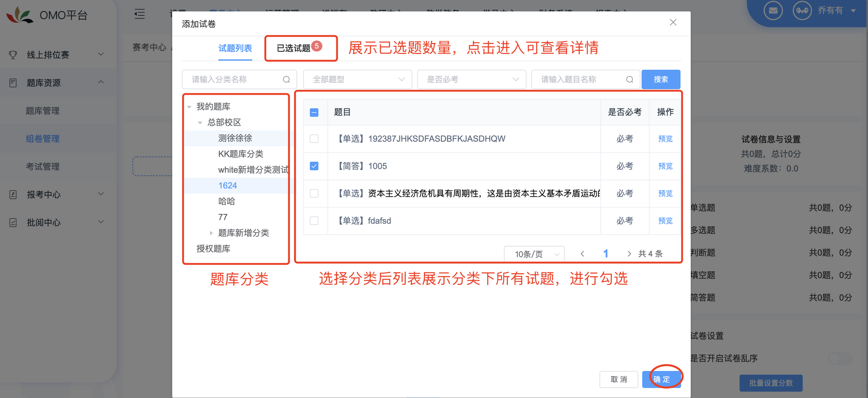The height and width of the screenshot is (398, 868).
Task: Preview the fdafsd question
Action: [x=665, y=220]
